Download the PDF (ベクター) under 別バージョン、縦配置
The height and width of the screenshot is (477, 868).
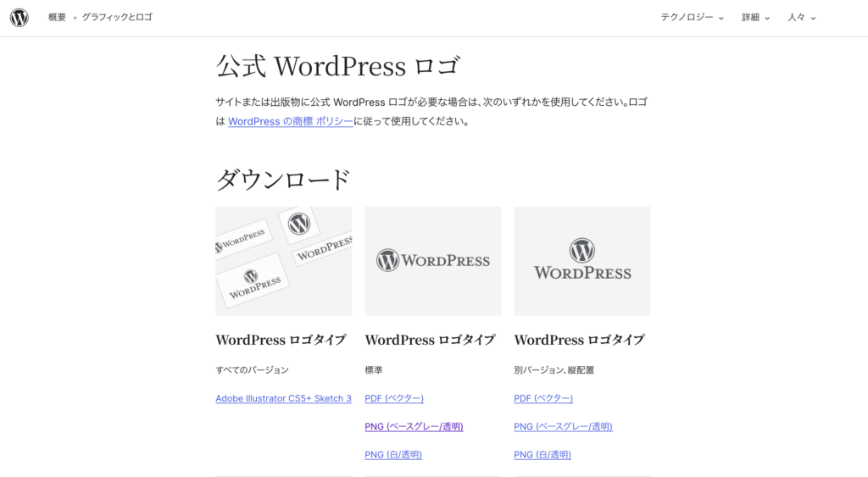pos(543,398)
